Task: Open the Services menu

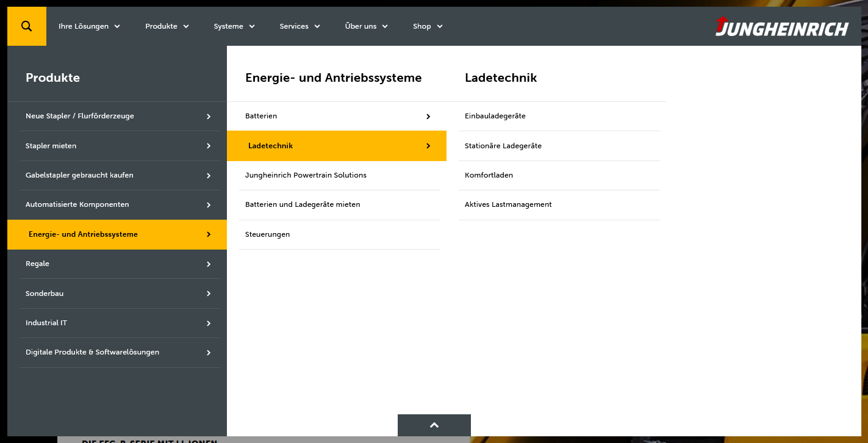Action: [x=294, y=26]
